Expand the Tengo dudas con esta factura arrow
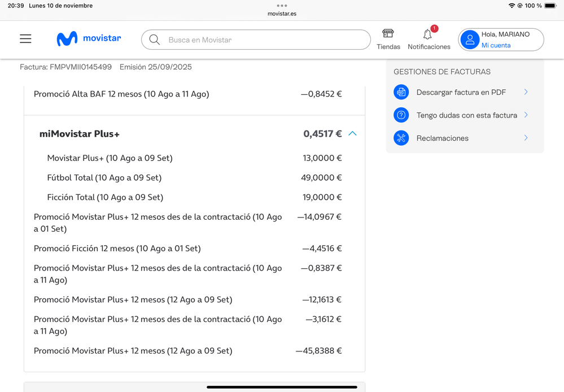 (x=526, y=115)
